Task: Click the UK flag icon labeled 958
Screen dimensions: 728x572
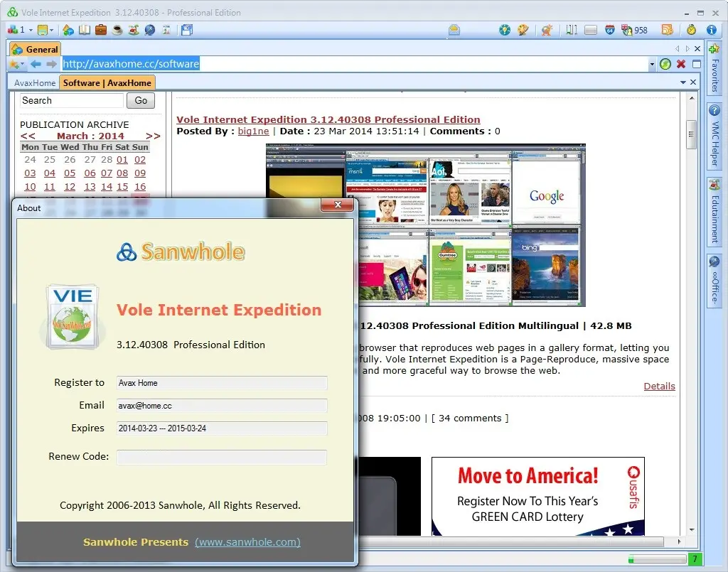Action: [x=634, y=30]
